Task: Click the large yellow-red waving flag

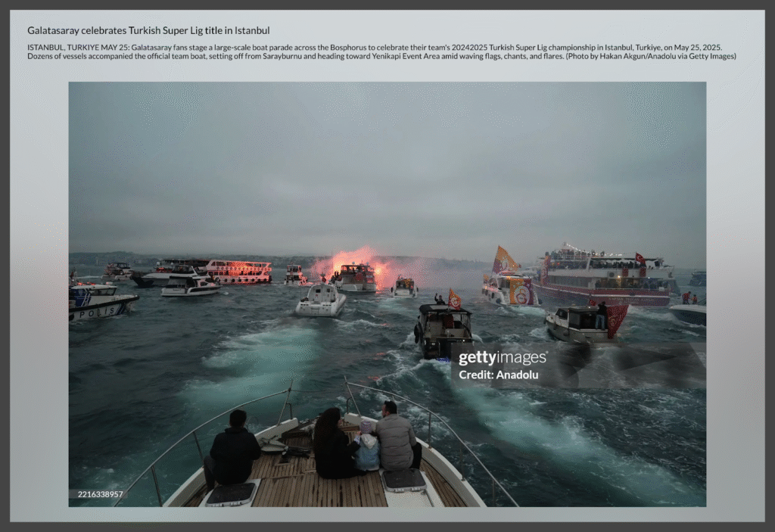Action: tap(504, 260)
